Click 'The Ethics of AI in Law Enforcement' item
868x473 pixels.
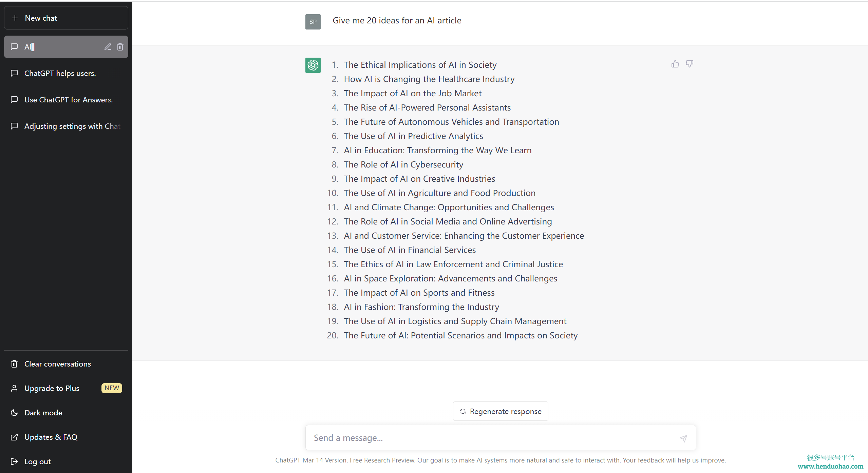tap(453, 264)
